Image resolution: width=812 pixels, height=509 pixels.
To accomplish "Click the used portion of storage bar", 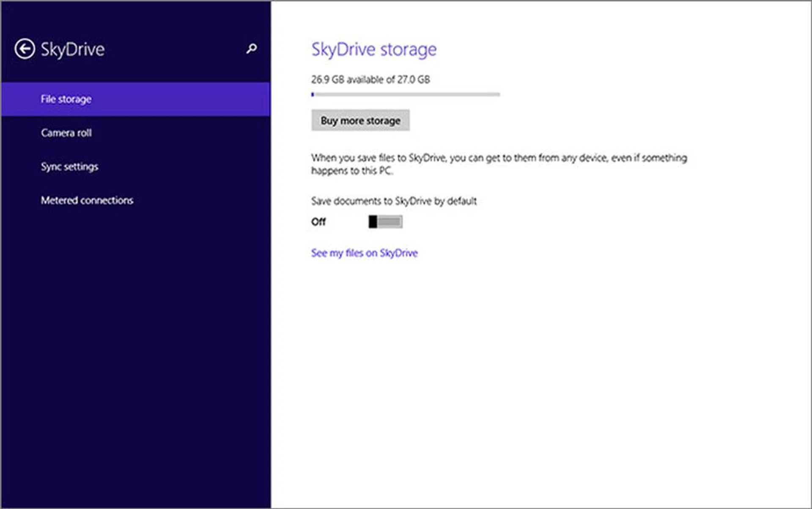I will [313, 94].
